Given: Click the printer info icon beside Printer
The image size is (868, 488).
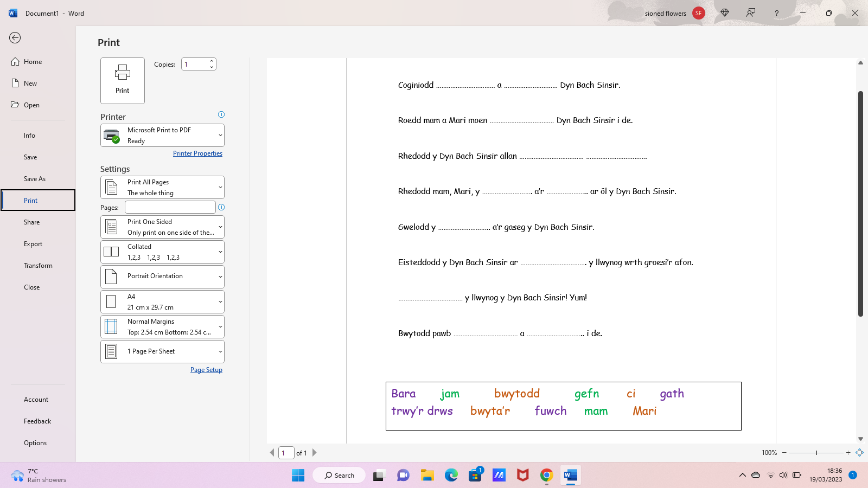Looking at the screenshot, I should point(221,114).
